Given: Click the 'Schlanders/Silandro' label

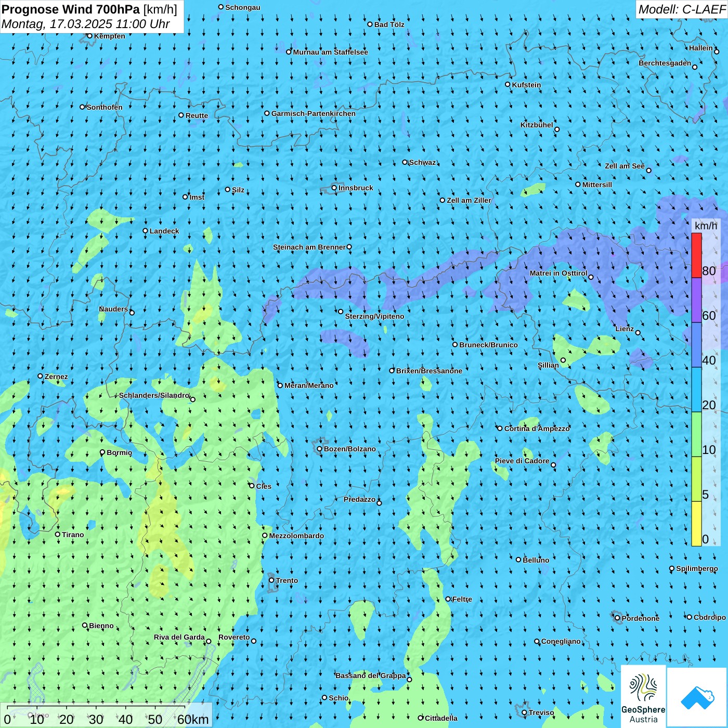Looking at the screenshot, I should click(x=154, y=395).
